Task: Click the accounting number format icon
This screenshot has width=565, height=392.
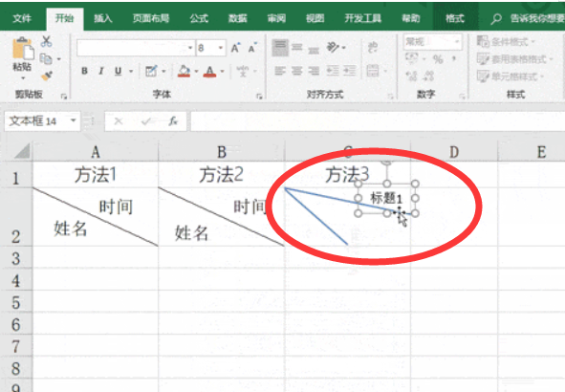Action: coord(412,58)
